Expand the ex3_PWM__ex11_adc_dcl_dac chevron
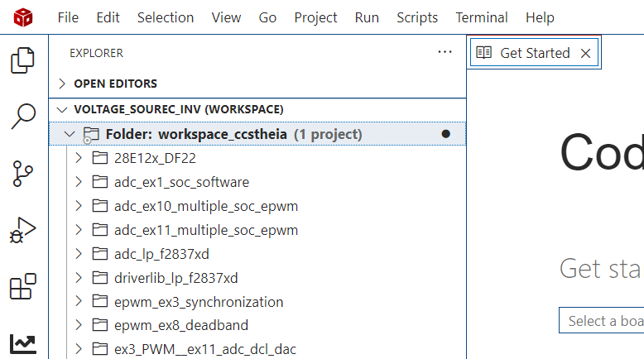This screenshot has height=359, width=644. click(x=79, y=349)
